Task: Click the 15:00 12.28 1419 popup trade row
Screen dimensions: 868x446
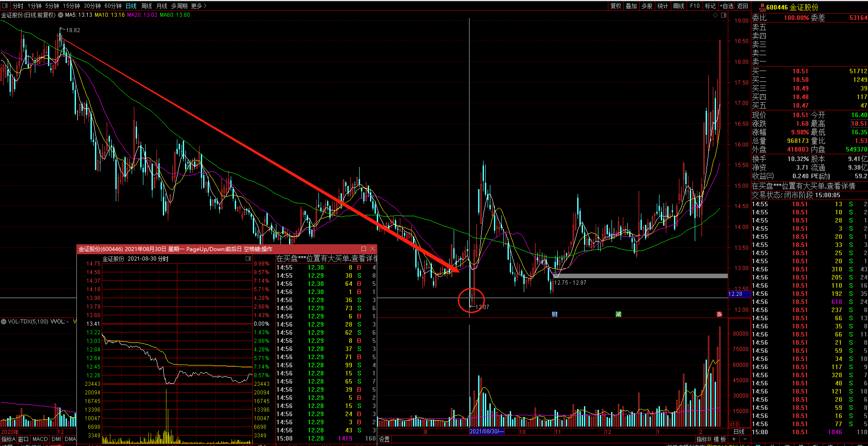Action: coord(326,438)
